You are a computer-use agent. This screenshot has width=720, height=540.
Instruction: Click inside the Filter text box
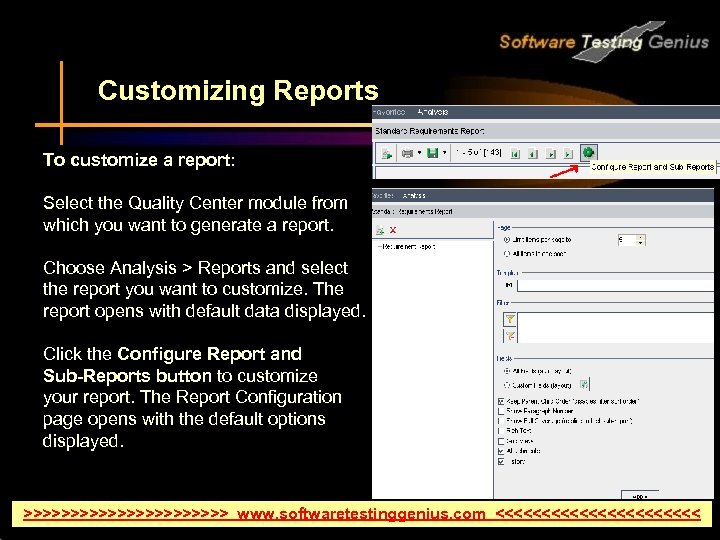tap(618, 328)
